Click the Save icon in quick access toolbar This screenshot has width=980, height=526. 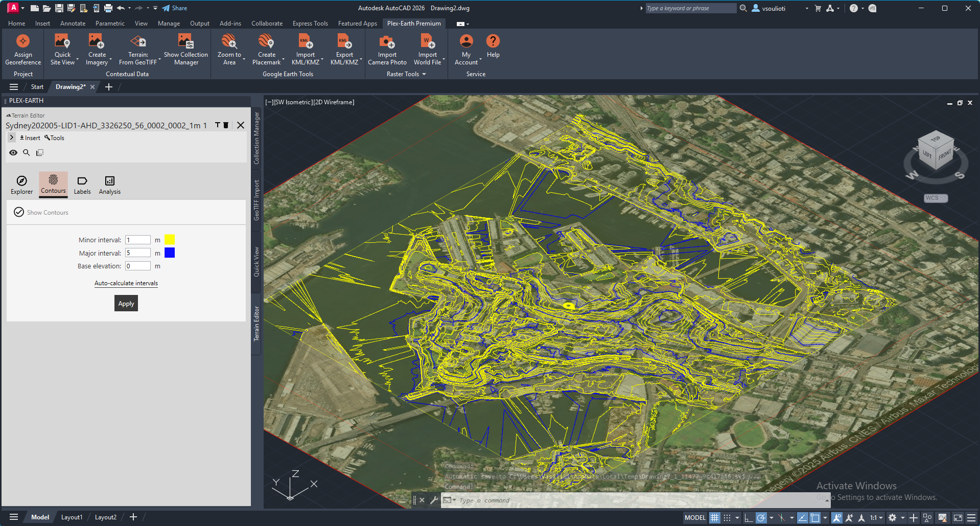(x=59, y=8)
